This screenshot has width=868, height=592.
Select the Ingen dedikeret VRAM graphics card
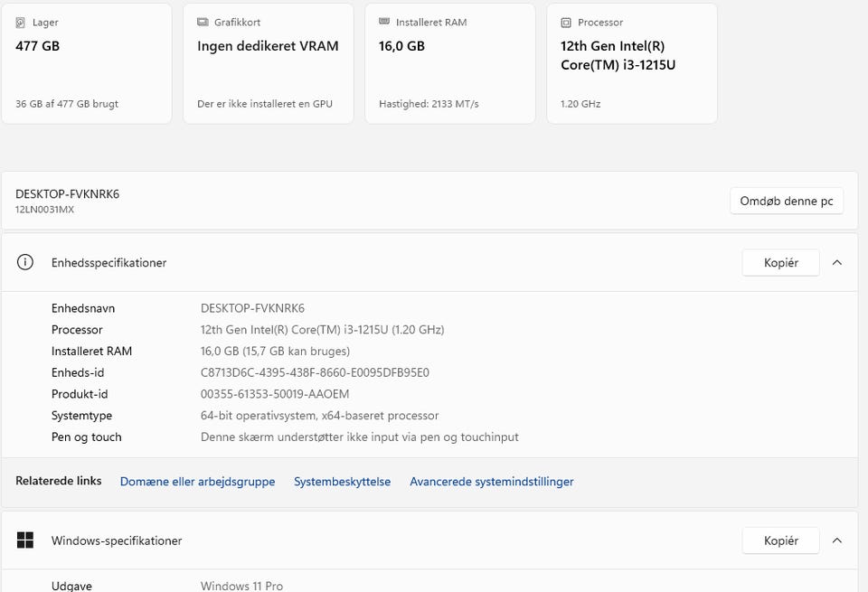[x=268, y=63]
